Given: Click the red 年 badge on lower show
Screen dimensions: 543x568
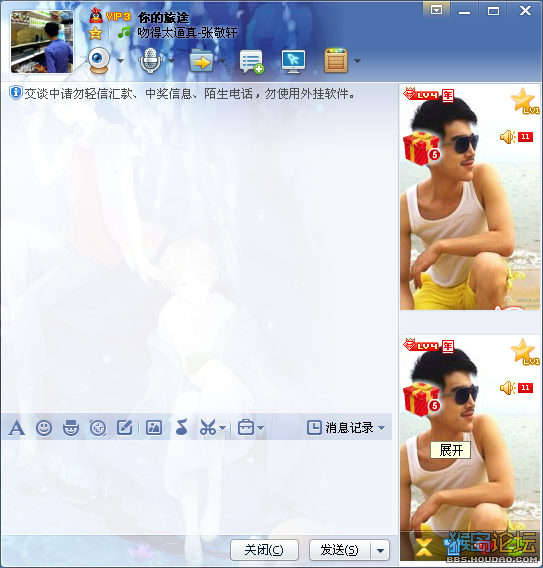Looking at the screenshot, I should pyautogui.click(x=448, y=346).
